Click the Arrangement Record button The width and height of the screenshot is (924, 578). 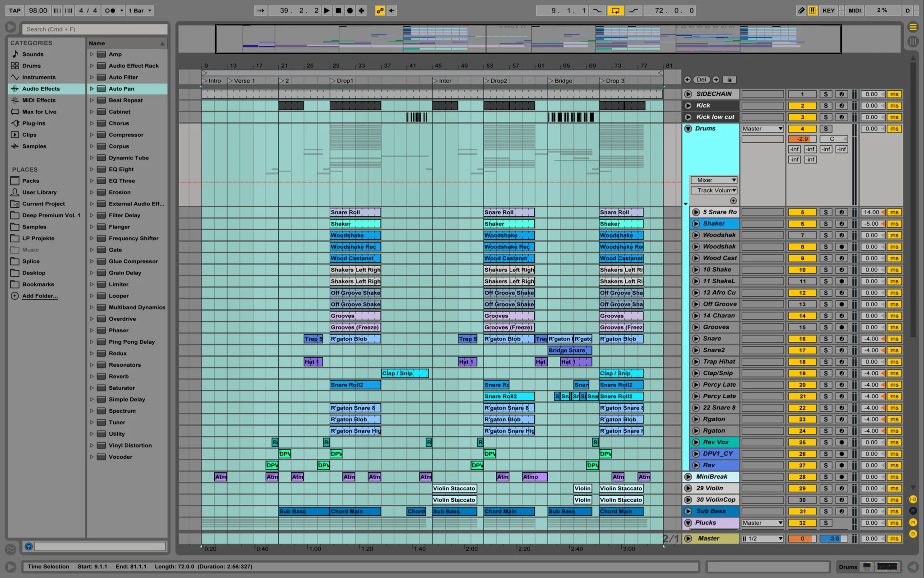tap(350, 10)
